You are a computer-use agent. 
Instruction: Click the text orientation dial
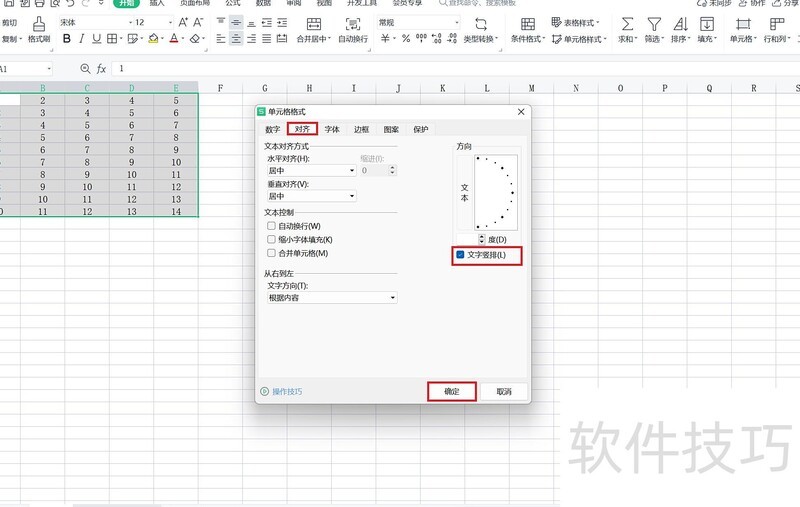[x=495, y=192]
